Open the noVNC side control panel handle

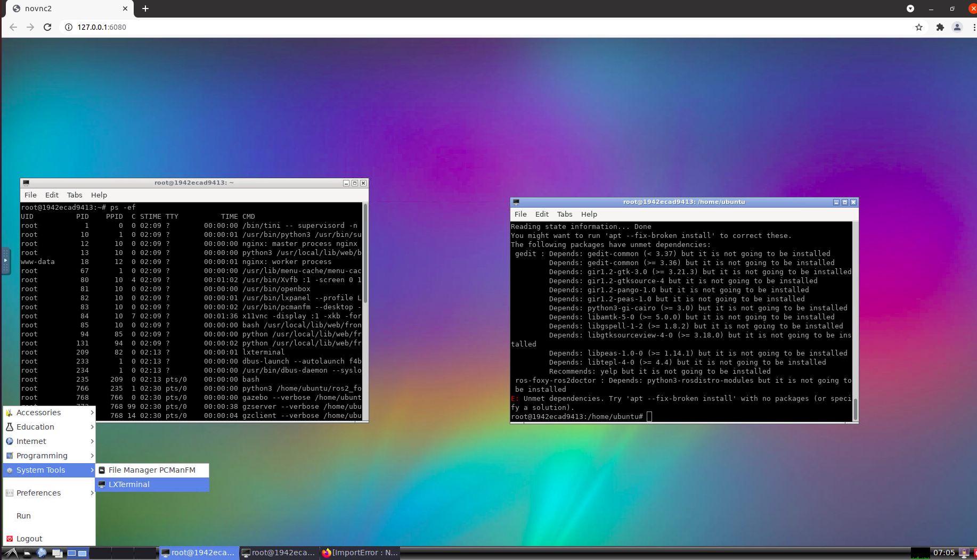(x=6, y=260)
